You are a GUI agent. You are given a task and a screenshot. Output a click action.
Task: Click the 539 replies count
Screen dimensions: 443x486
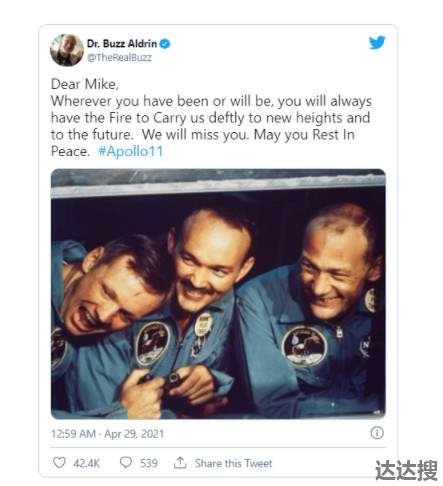149,463
